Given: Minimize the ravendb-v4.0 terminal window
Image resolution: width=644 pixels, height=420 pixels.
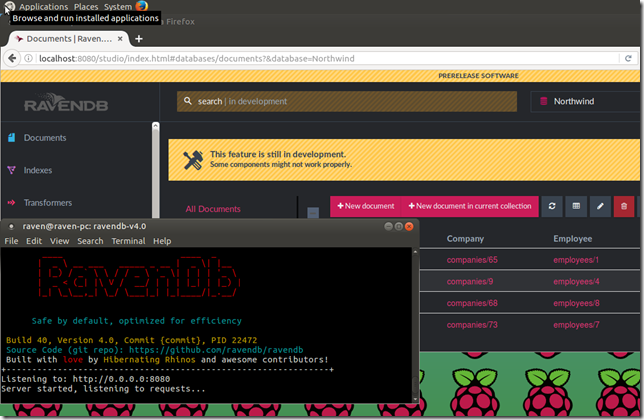Looking at the screenshot, I should coord(388,226).
